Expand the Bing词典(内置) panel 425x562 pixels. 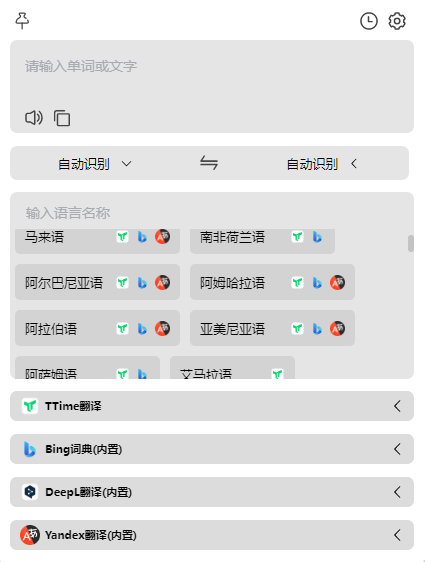212,449
